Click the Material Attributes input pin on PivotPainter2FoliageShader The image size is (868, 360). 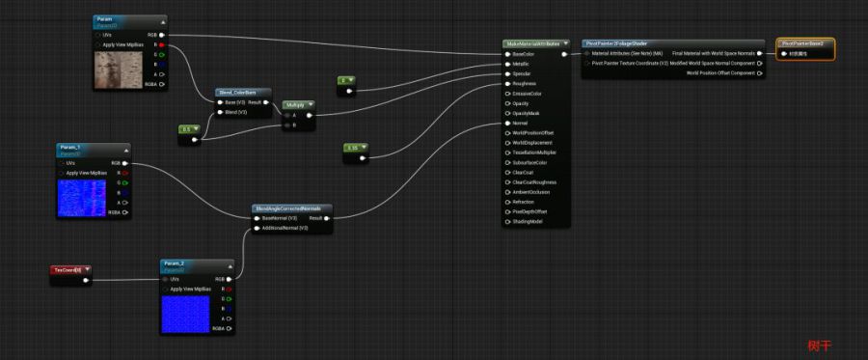587,54
